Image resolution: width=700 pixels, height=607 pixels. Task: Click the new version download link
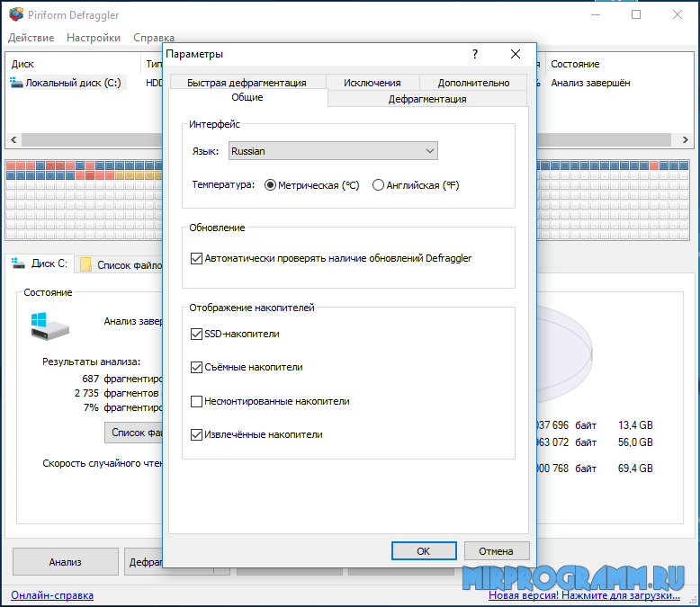click(x=584, y=595)
